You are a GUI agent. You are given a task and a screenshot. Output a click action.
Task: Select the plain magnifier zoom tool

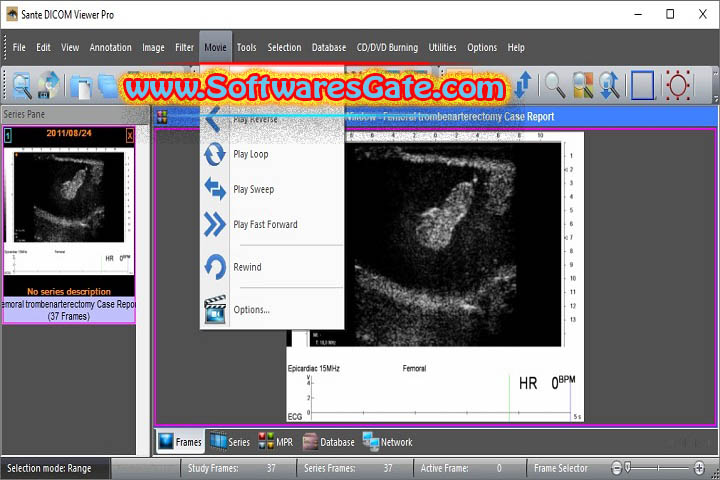click(554, 85)
